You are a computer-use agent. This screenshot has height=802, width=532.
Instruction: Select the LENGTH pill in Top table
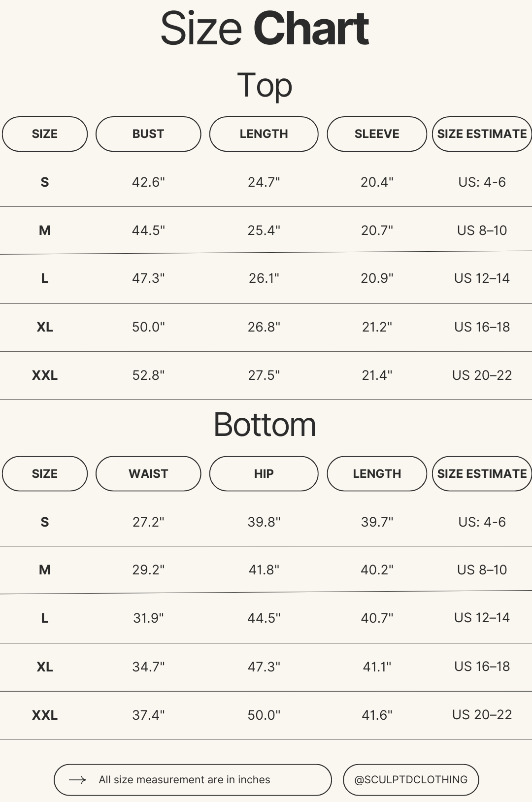(x=264, y=134)
